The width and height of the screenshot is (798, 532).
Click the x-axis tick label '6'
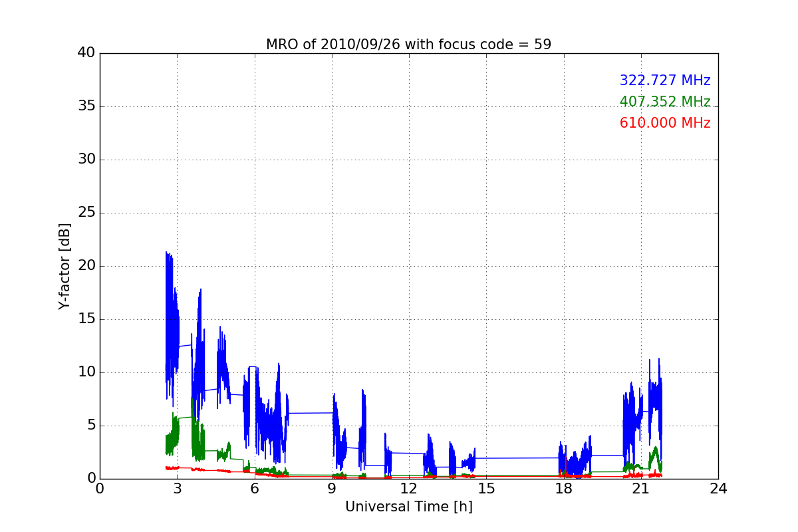(x=254, y=489)
